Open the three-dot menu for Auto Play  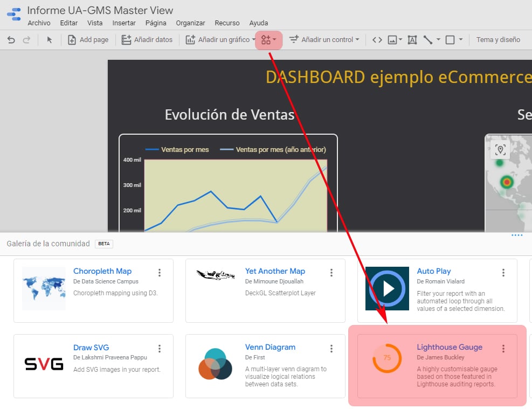click(x=503, y=272)
